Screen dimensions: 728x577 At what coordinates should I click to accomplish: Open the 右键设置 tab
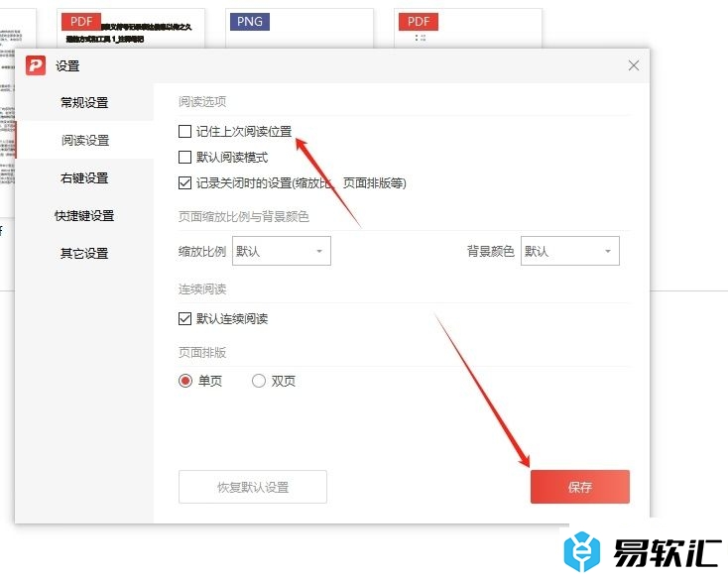coord(84,178)
